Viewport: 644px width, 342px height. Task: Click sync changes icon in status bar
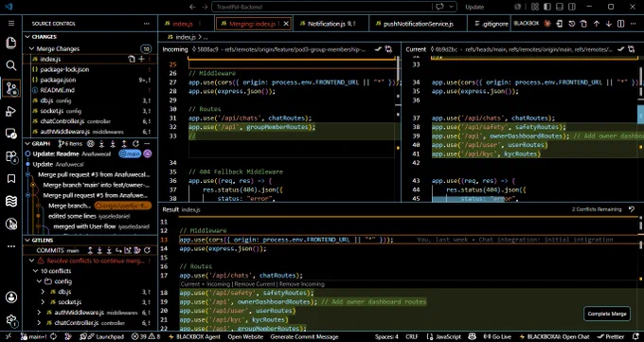53,336
